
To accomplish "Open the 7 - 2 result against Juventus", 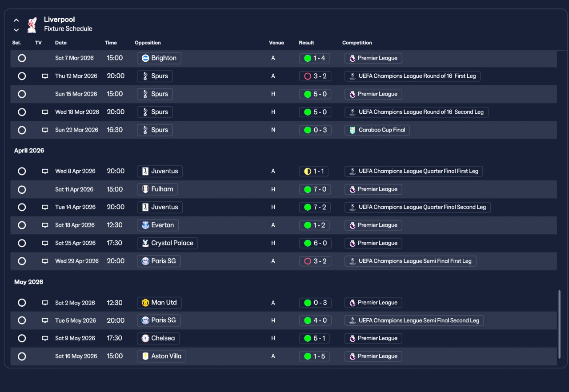I will click(x=315, y=207).
